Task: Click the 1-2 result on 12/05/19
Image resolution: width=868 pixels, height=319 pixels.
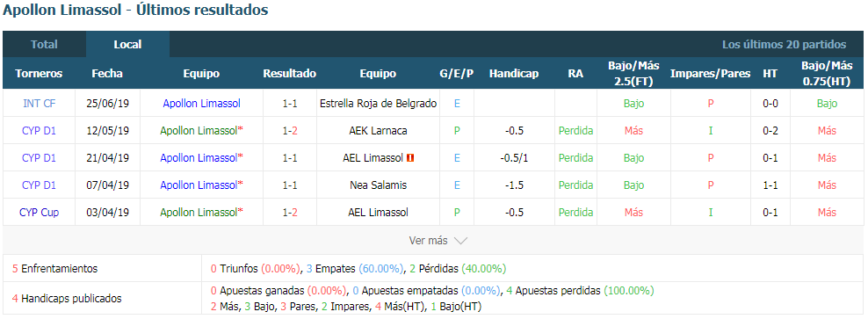Action: [290, 131]
